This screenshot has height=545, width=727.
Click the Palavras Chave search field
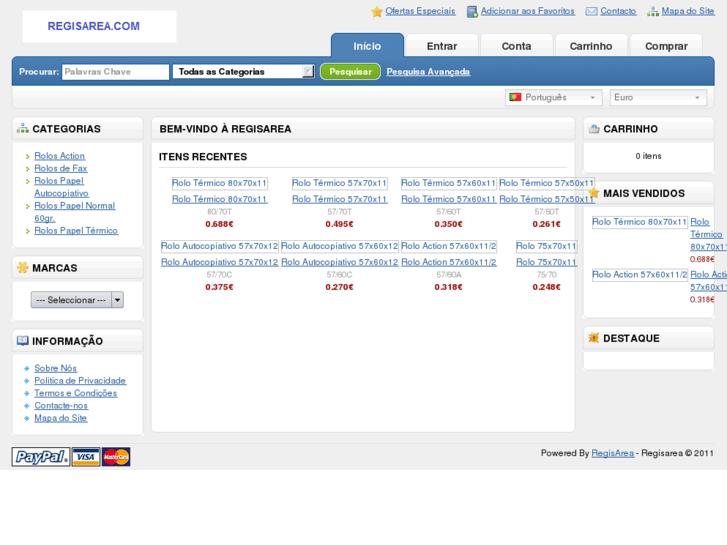(x=115, y=71)
